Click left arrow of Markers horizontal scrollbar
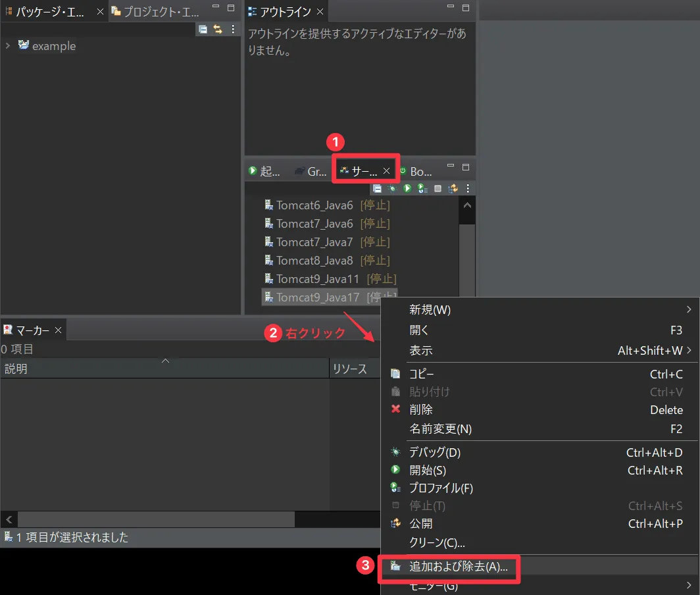Screen dimensions: 700x595 (x=9, y=519)
